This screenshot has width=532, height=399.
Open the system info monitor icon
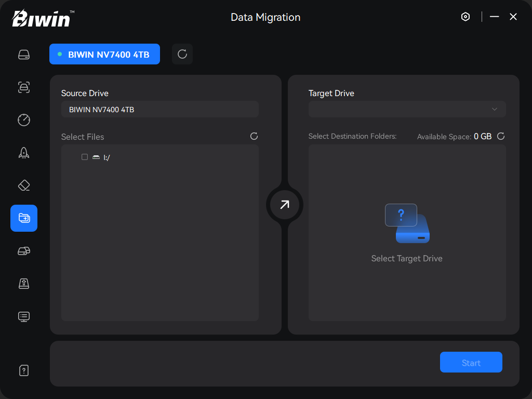24,316
